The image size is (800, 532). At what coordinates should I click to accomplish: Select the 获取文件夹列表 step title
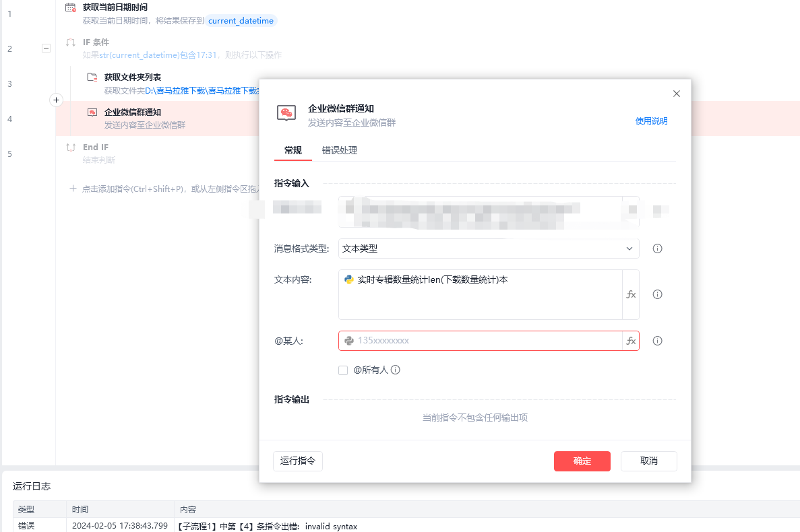(133, 77)
